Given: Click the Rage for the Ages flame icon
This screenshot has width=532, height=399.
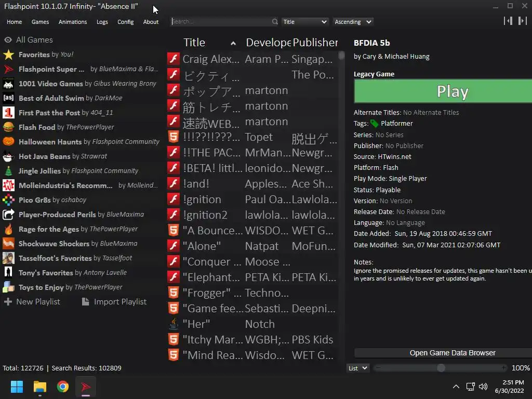Looking at the screenshot, I should point(8,229).
